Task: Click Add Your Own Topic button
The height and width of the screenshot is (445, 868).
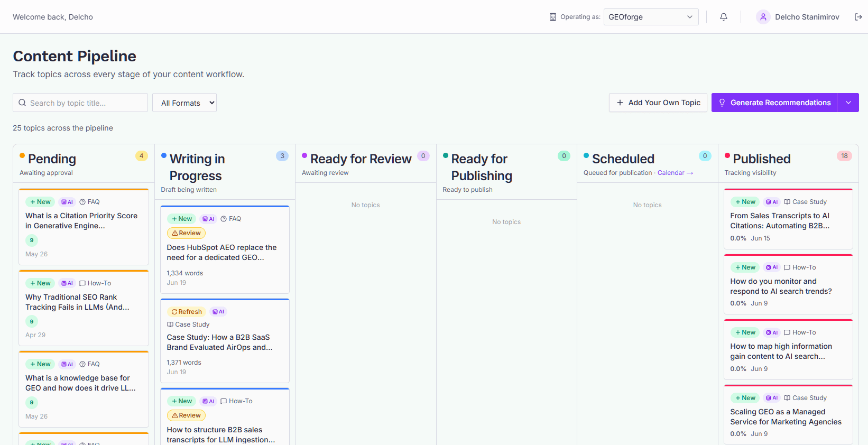Action: coord(658,103)
